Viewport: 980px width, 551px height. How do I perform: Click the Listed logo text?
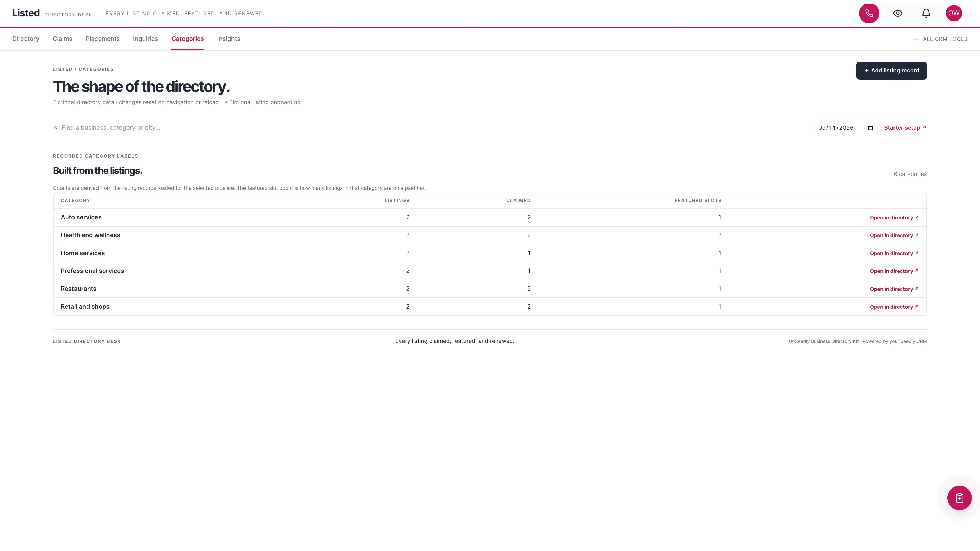[26, 13]
